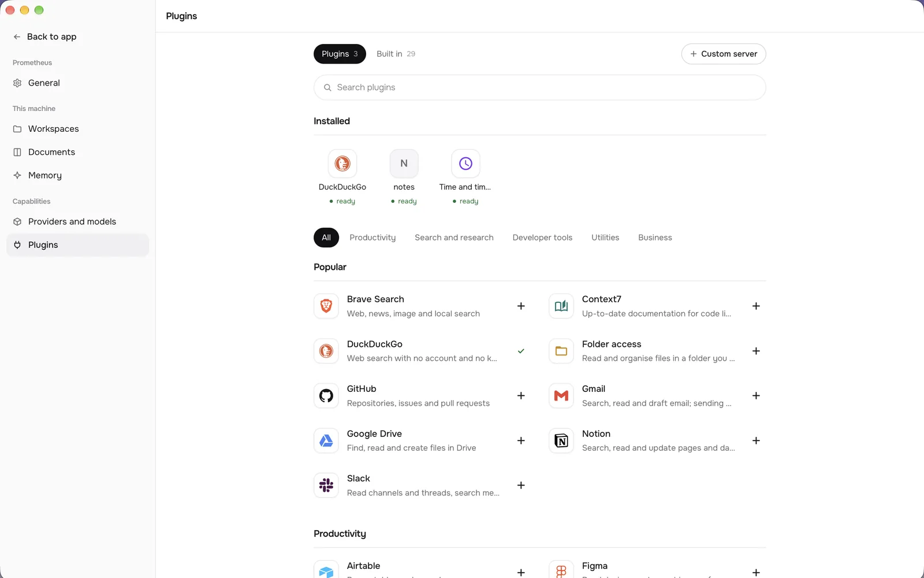Add the Slack plugin
Screen dimensions: 924x578
(521, 486)
